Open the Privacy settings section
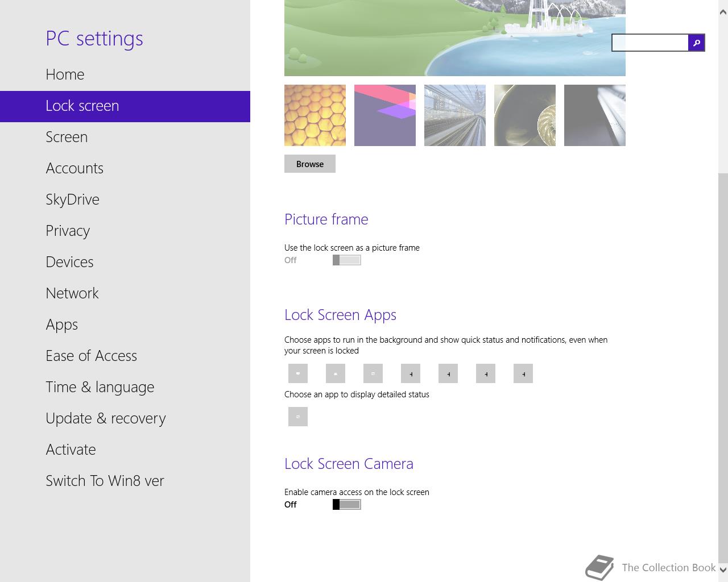728x582 pixels. coord(125,231)
